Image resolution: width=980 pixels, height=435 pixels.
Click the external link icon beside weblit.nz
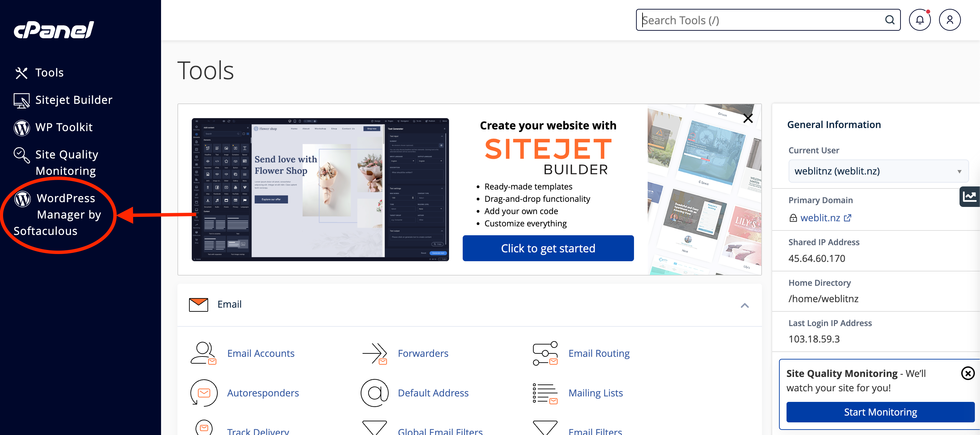[x=847, y=218]
